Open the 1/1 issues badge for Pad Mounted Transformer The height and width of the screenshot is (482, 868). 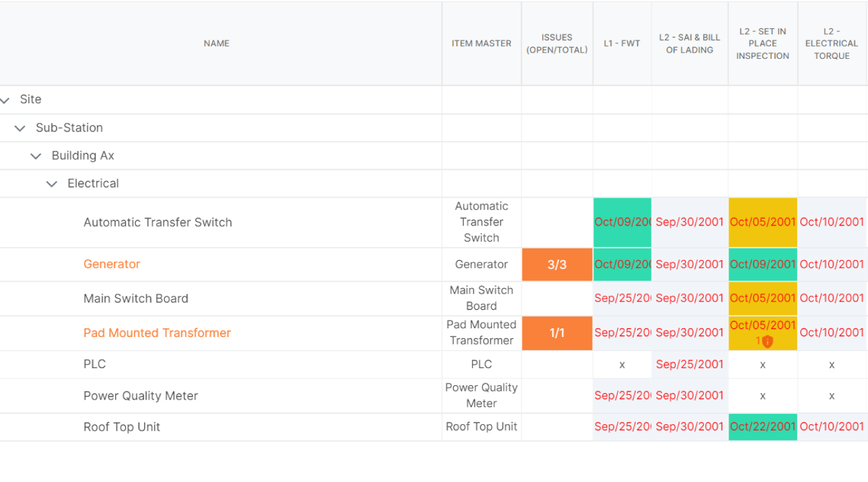point(557,333)
